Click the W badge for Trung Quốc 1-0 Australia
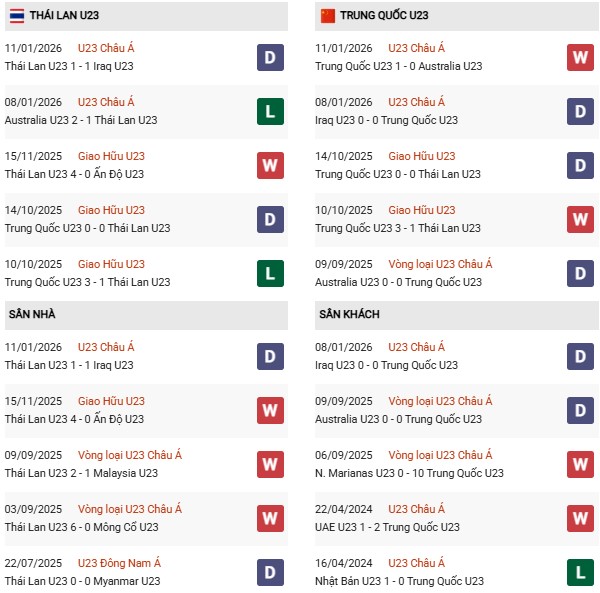The height and width of the screenshot is (593, 600). coord(580,57)
